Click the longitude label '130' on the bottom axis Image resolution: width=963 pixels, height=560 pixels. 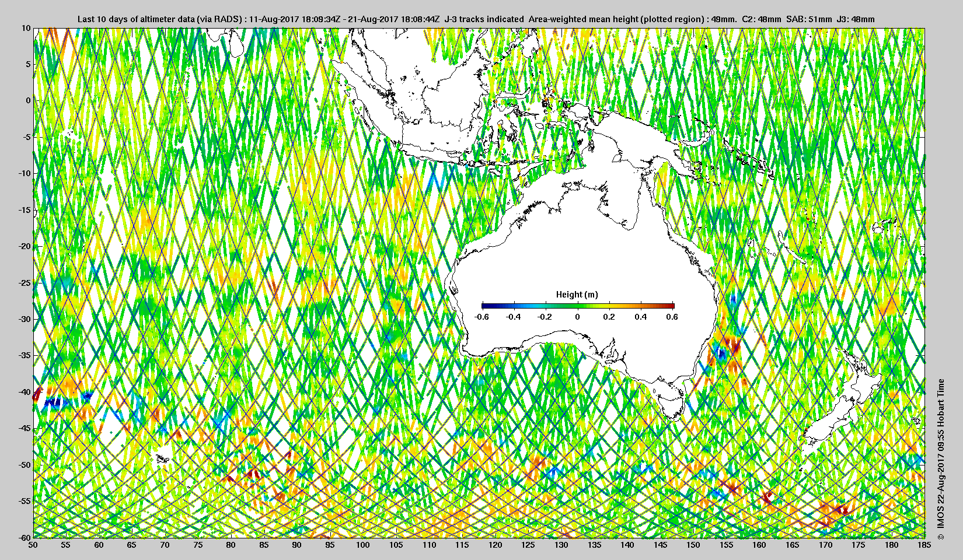pos(561,545)
